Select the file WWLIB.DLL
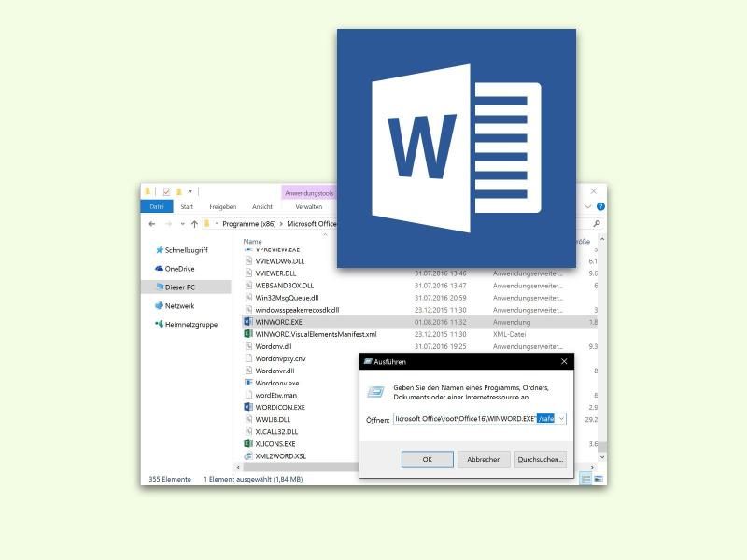Screen dimensions: 747x560 tap(273, 419)
